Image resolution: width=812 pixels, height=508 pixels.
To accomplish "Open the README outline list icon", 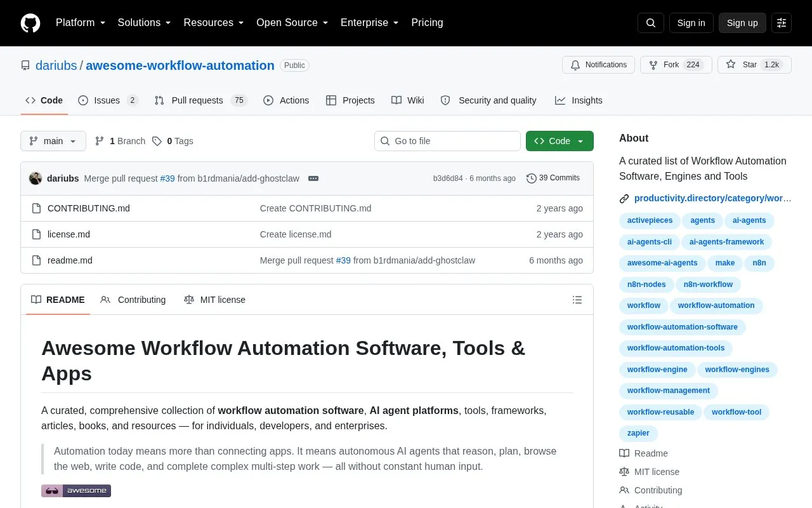I will click(x=577, y=300).
